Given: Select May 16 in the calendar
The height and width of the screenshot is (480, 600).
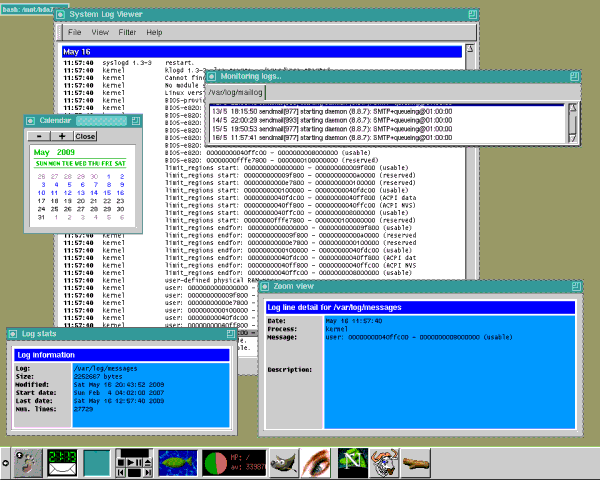Looking at the screenshot, I should [x=121, y=191].
